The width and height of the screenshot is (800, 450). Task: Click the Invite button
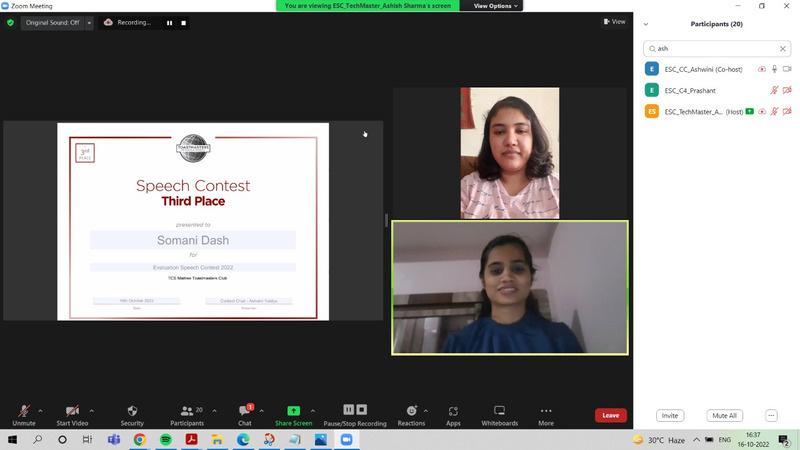click(x=670, y=416)
